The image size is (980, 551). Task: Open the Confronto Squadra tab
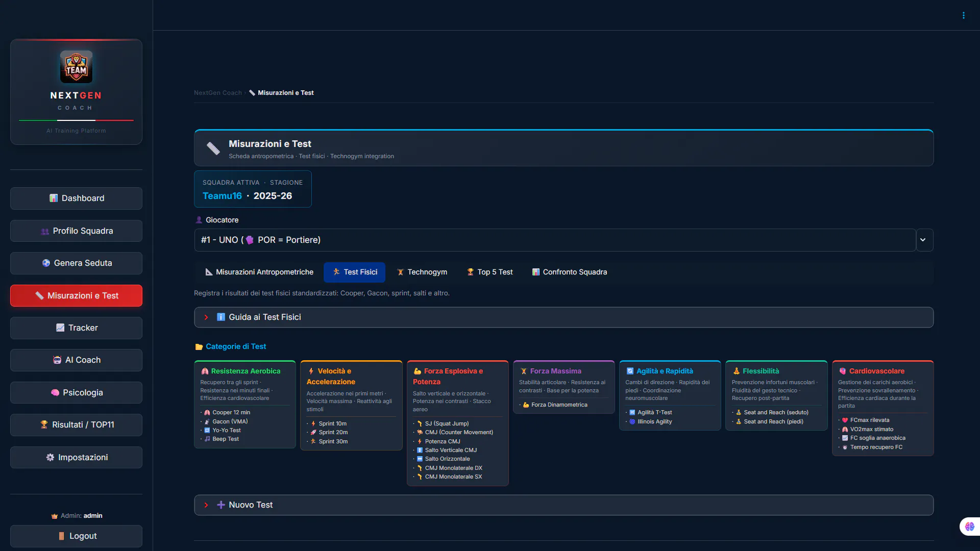pos(569,272)
